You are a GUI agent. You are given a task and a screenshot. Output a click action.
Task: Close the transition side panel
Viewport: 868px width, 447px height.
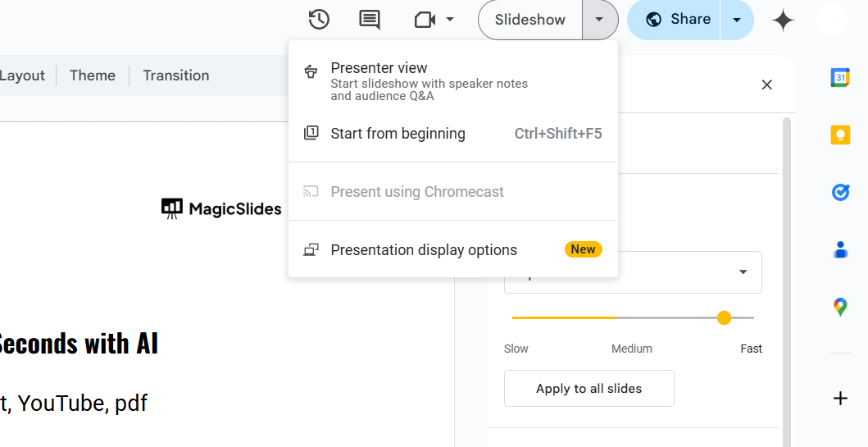coord(767,84)
